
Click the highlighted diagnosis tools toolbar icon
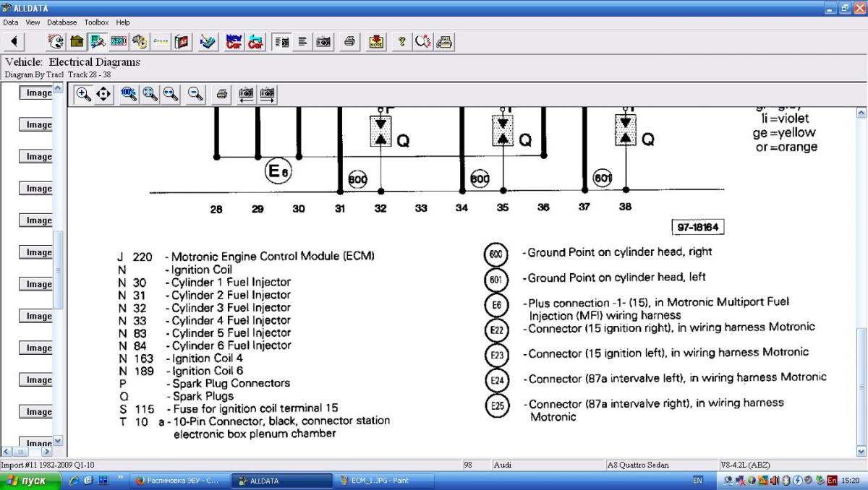pyautogui.click(x=98, y=41)
